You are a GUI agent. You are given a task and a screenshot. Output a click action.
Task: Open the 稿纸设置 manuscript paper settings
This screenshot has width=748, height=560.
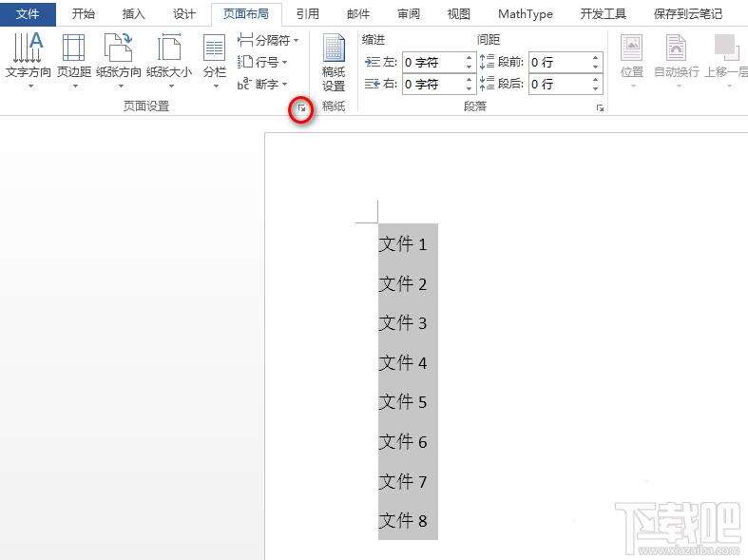[x=334, y=62]
